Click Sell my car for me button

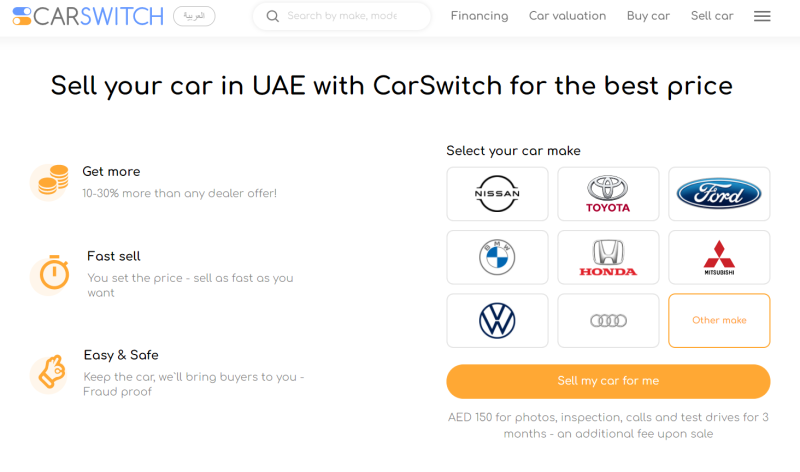[x=608, y=381]
